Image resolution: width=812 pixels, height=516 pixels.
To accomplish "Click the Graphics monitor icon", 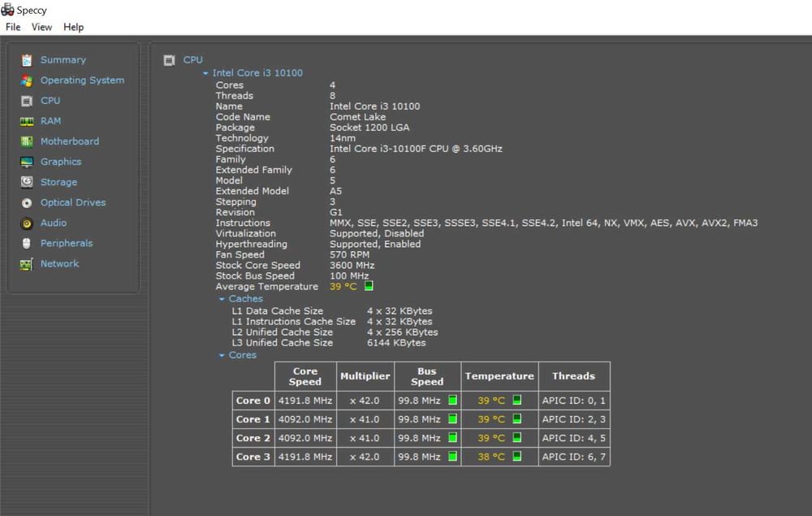I will (x=27, y=163).
